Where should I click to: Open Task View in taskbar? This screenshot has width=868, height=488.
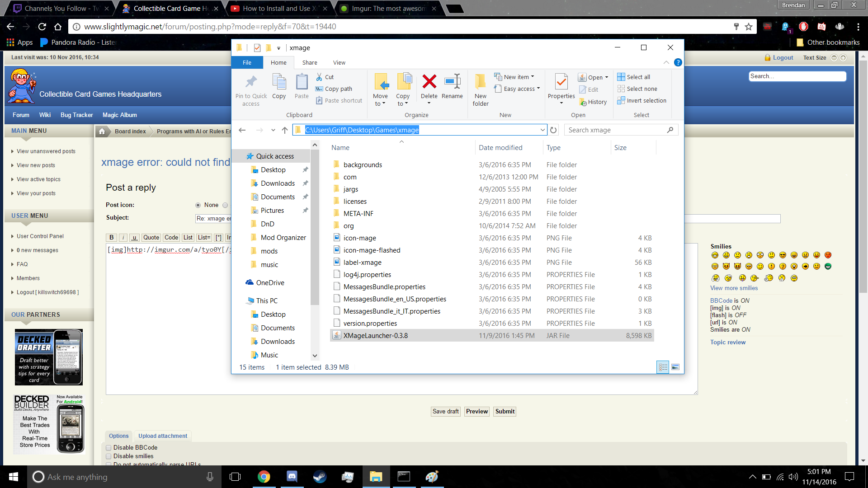[235, 477]
